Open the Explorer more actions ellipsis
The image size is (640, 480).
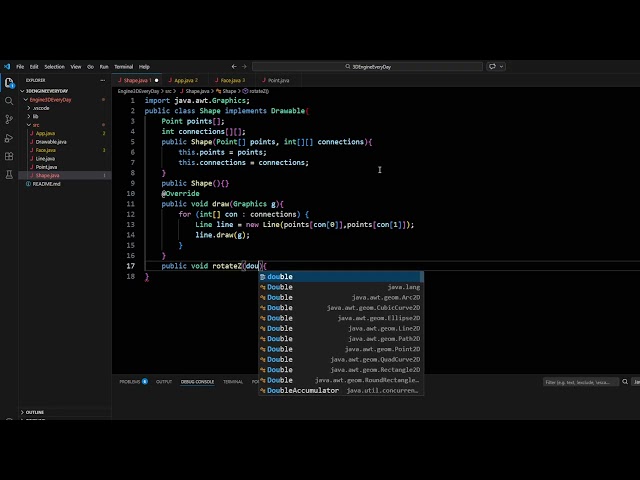[x=102, y=80]
